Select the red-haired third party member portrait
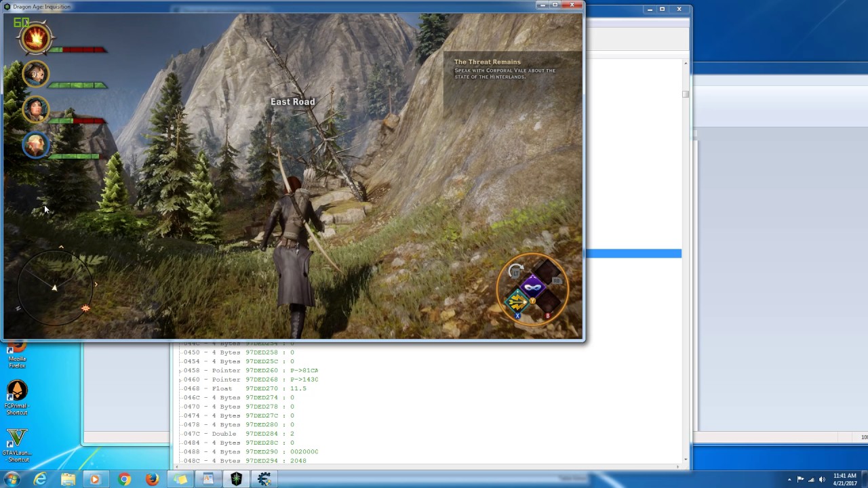The width and height of the screenshot is (868, 488). 36,108
